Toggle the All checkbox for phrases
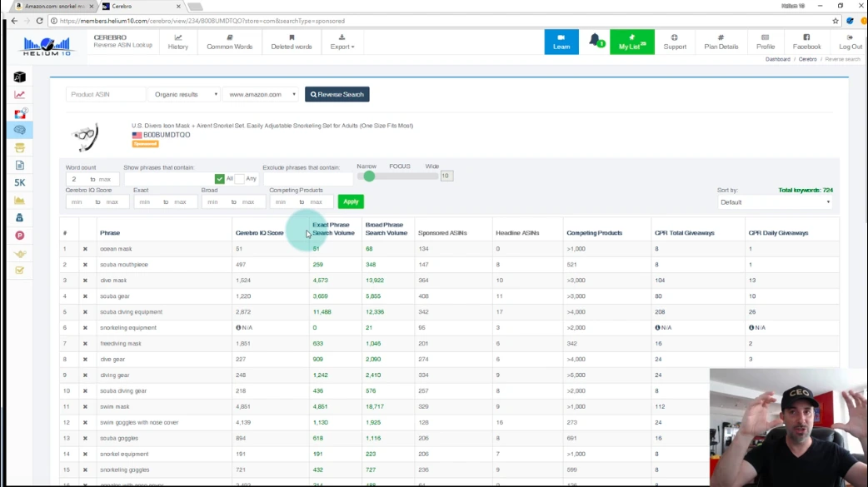The height and width of the screenshot is (487, 868). coord(220,179)
